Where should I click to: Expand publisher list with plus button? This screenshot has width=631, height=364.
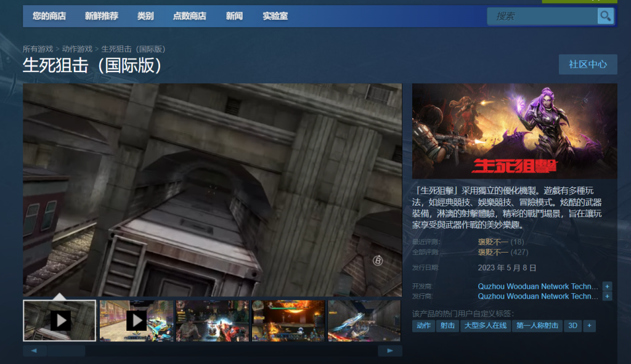click(607, 296)
